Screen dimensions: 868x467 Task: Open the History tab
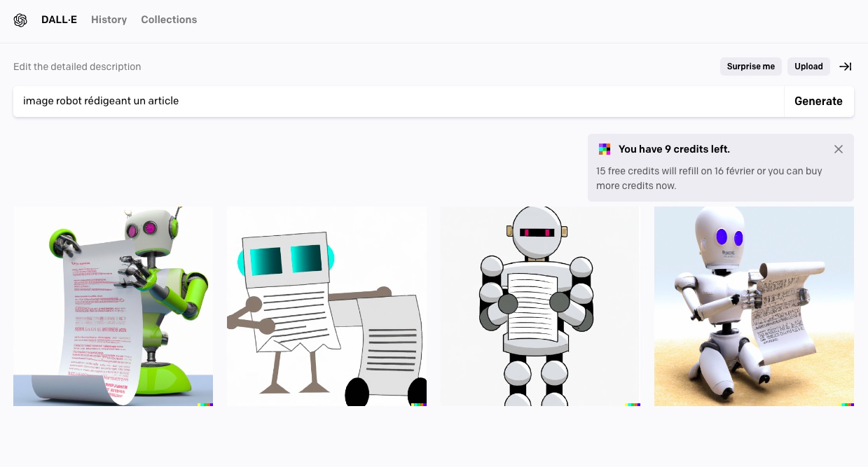(x=109, y=20)
